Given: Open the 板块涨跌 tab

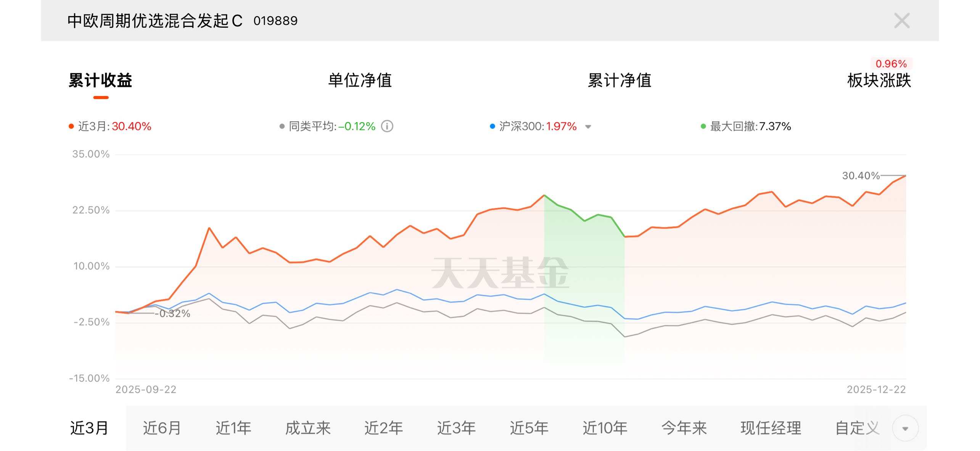Looking at the screenshot, I should pyautogui.click(x=879, y=80).
